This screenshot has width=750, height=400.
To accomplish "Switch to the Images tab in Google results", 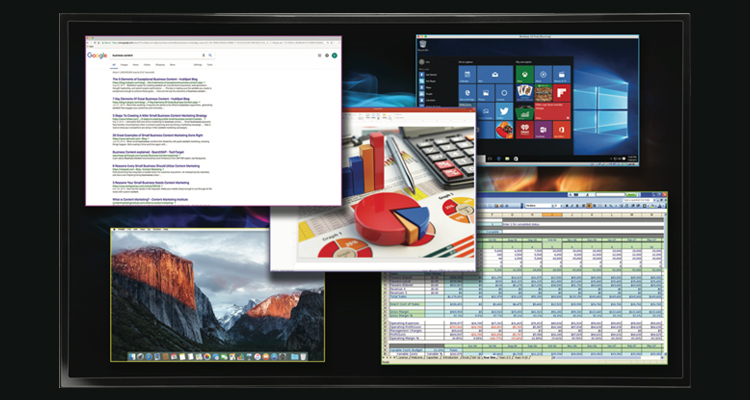I will [124, 65].
